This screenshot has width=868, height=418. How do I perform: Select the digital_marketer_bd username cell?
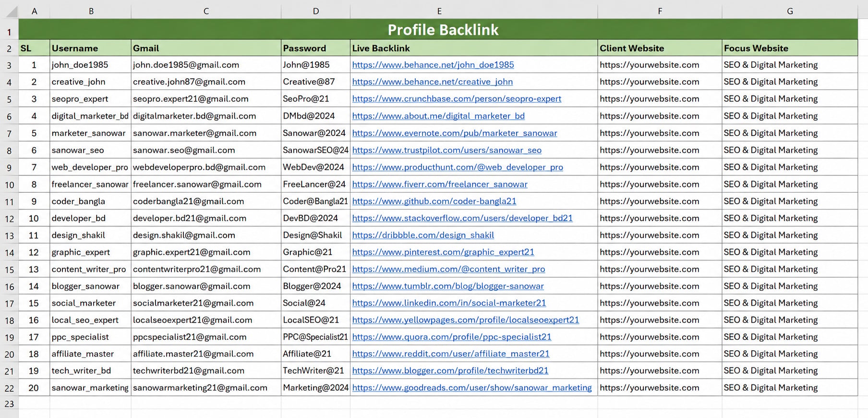[91, 116]
